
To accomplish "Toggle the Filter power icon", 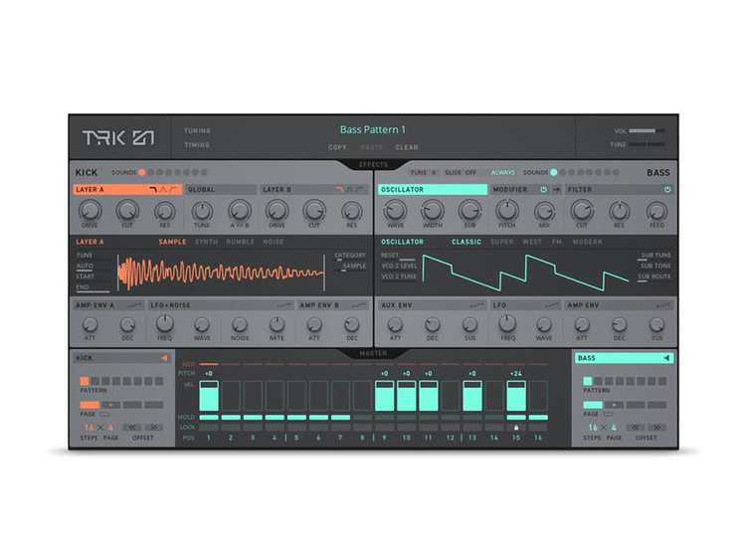I will (x=667, y=189).
